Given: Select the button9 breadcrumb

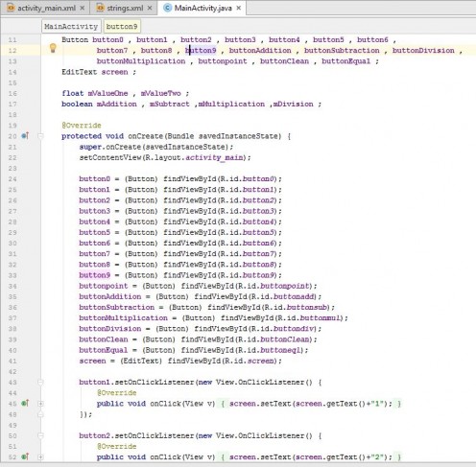Looking at the screenshot, I should [x=122, y=27].
